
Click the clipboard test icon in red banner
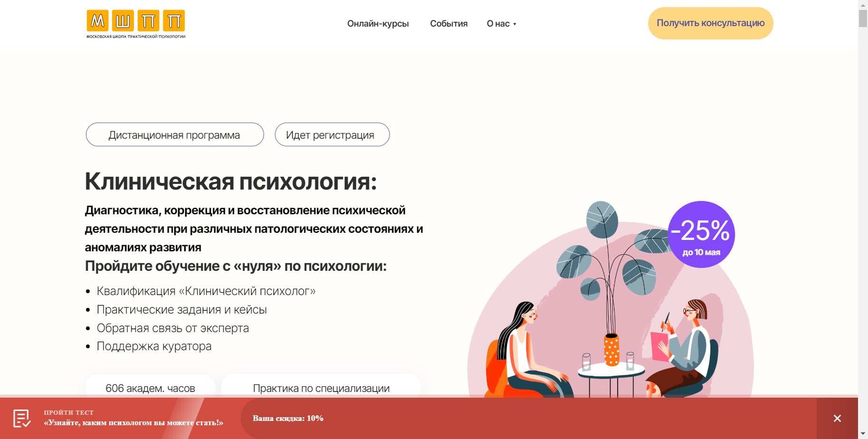23,419
